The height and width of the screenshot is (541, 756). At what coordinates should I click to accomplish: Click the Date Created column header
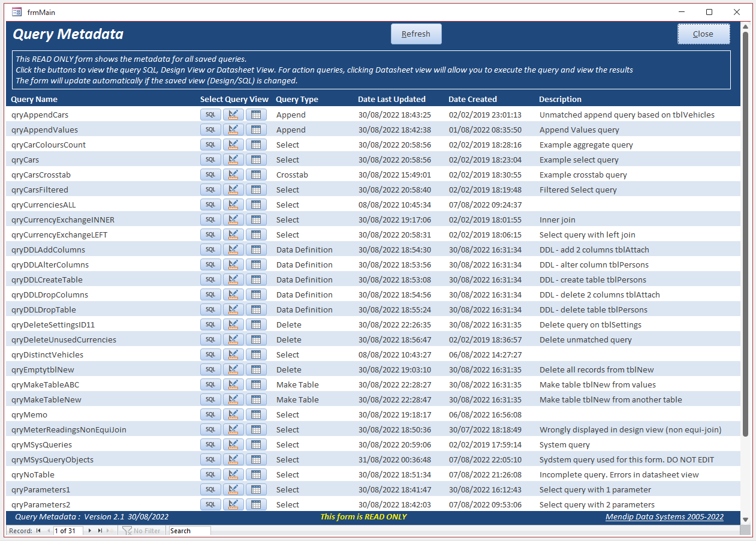point(472,100)
